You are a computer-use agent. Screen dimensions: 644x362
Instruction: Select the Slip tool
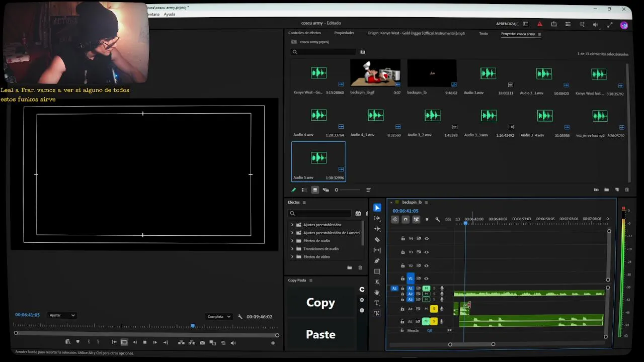click(x=377, y=250)
